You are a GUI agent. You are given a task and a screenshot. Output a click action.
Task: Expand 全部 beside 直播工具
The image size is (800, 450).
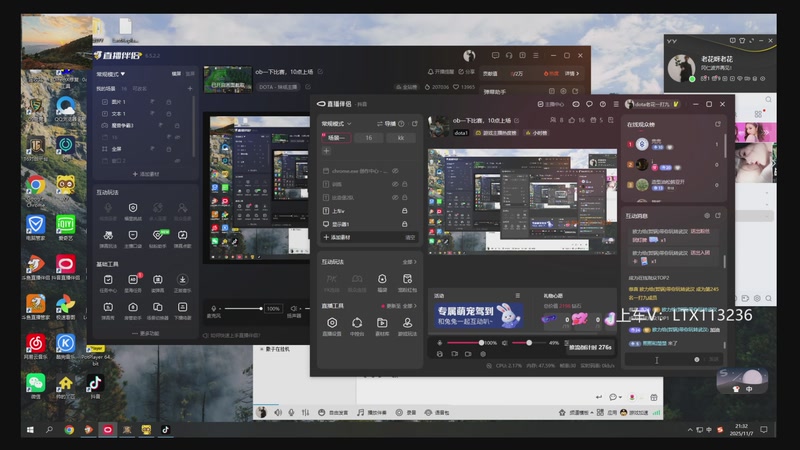pos(409,306)
